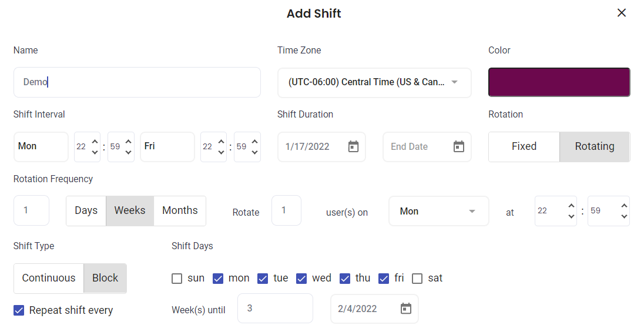Select shift interval end day Fri field
The height and width of the screenshot is (335, 644).
click(167, 147)
